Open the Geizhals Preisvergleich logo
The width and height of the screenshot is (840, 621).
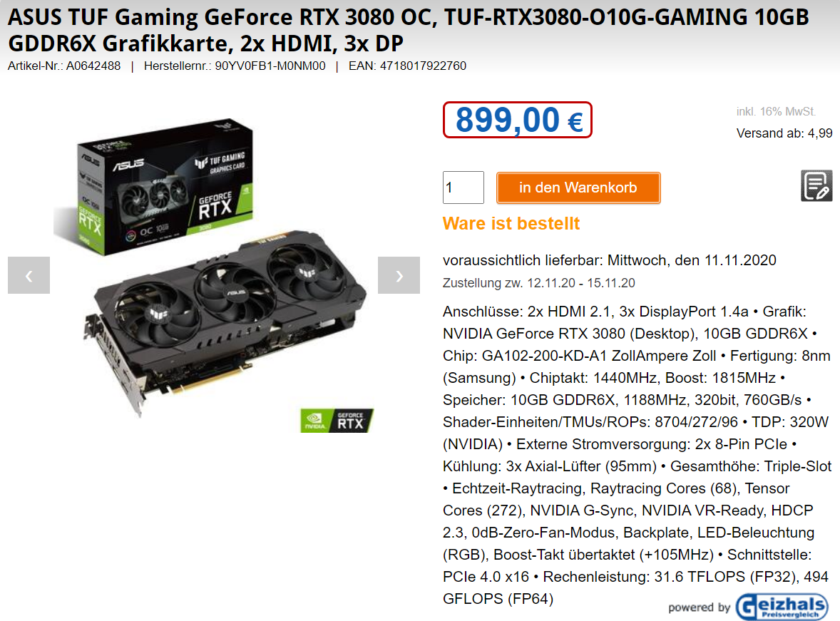pos(782,607)
